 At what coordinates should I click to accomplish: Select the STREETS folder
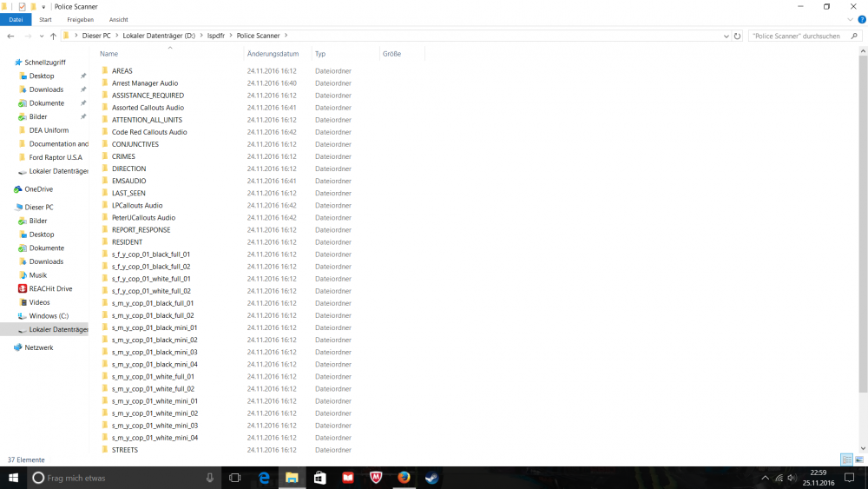(x=124, y=450)
